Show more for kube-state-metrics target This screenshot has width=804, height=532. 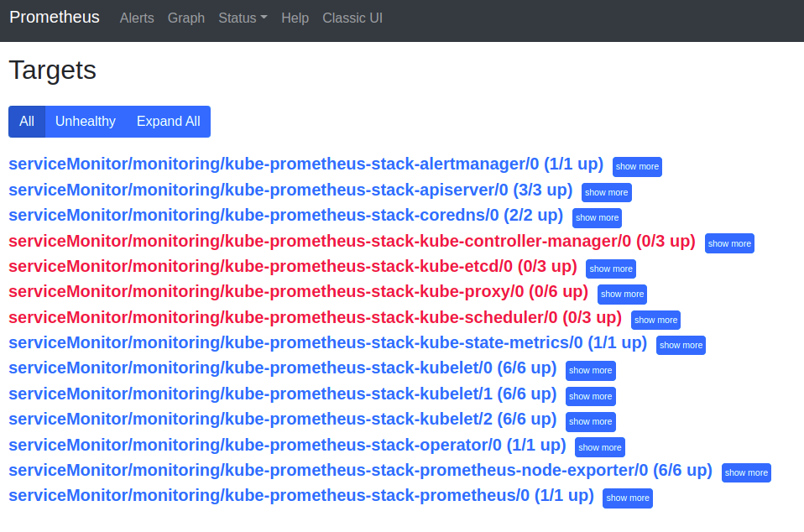click(681, 345)
